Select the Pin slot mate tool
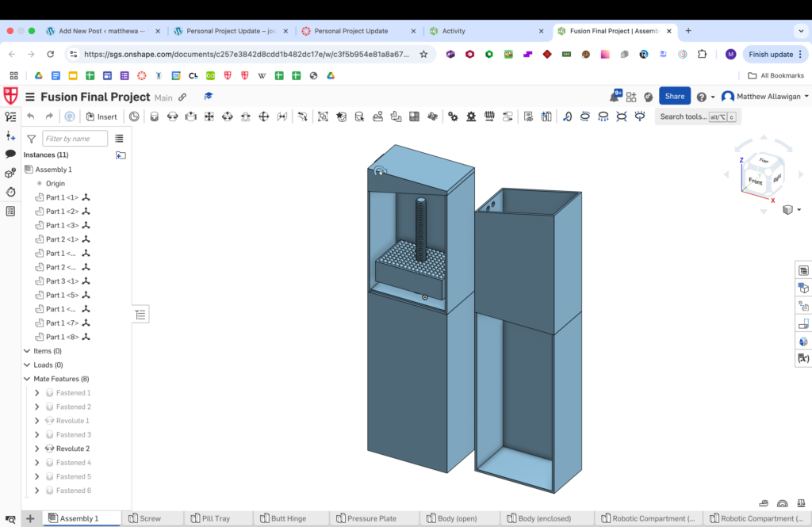The image size is (812, 527). tap(246, 116)
